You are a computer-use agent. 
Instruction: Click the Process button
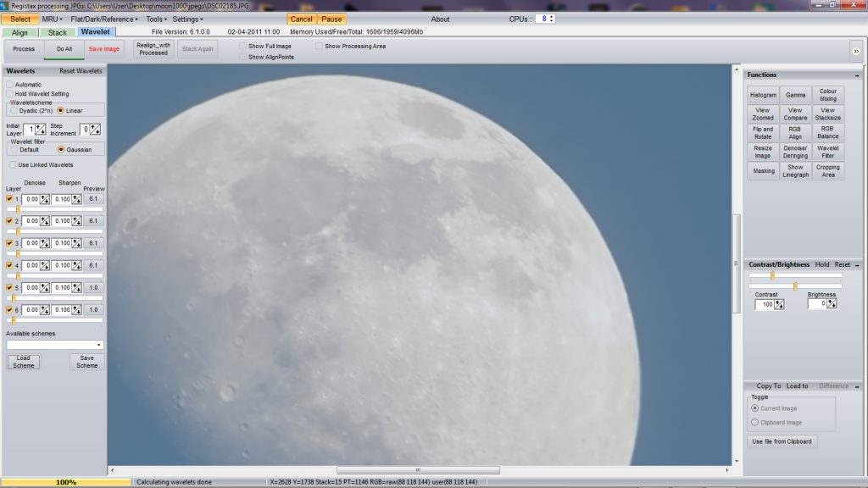coord(24,49)
